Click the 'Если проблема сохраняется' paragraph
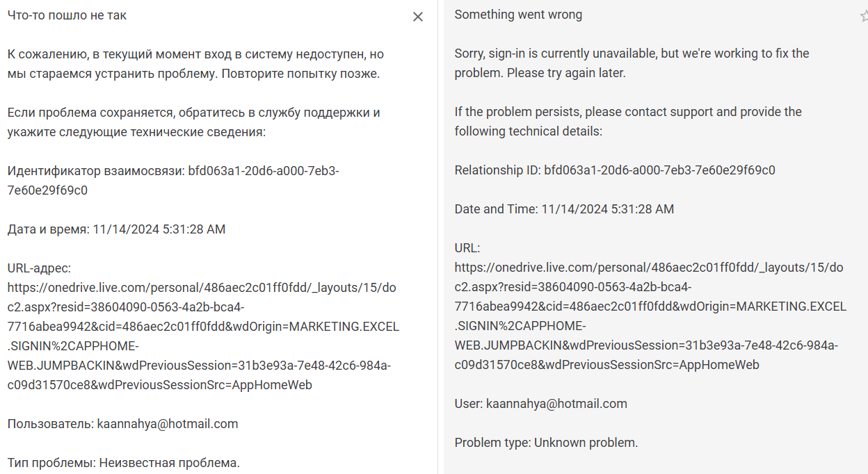868x474 pixels. [x=194, y=122]
